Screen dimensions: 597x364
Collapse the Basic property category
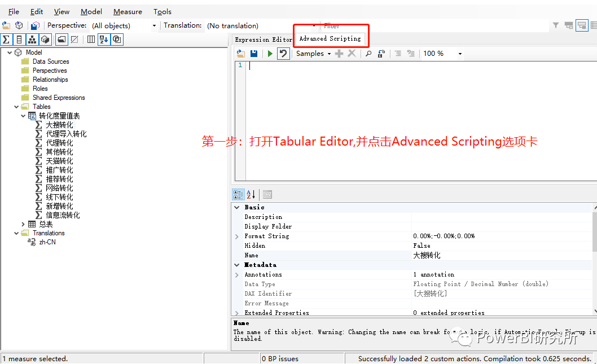(237, 208)
